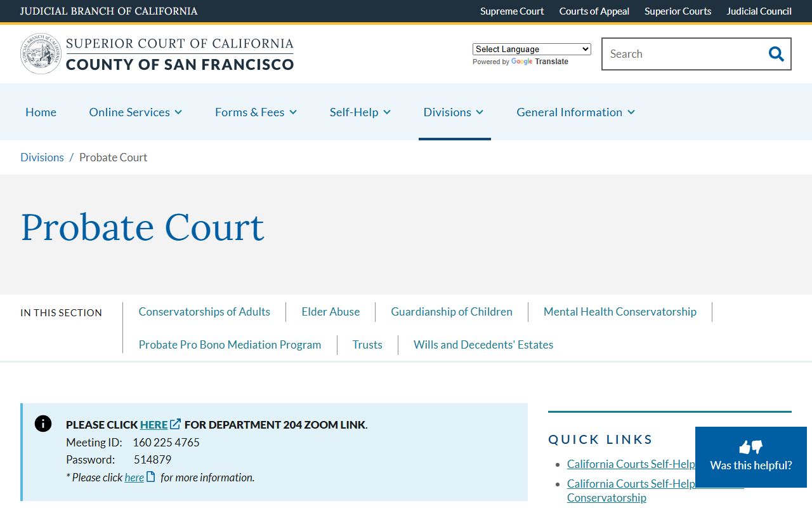The image size is (812, 508).
Task: Open the Judicial Council link
Action: pyautogui.click(x=759, y=11)
